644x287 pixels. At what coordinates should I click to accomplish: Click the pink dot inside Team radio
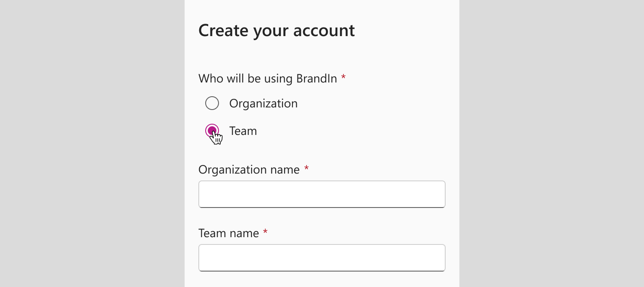click(210, 129)
